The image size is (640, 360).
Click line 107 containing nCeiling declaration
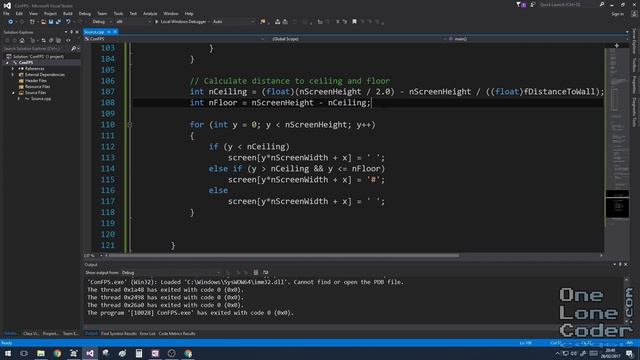point(397,92)
